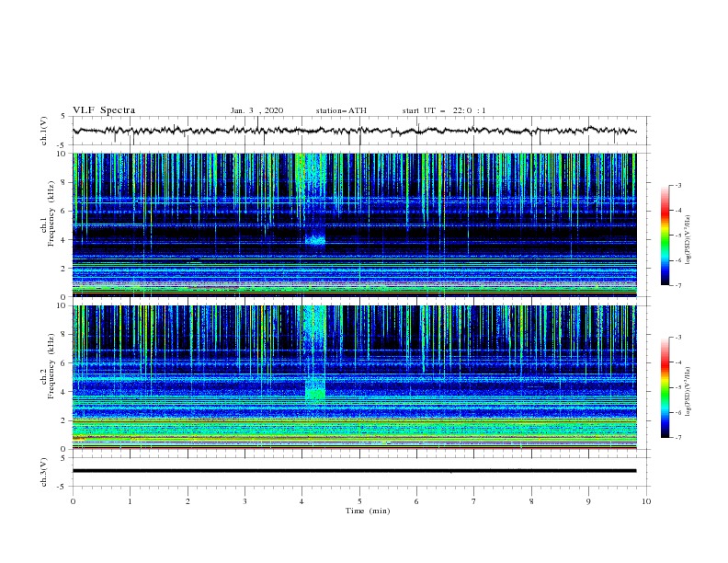The width and height of the screenshot is (728, 563).
Task: Click the time axis tick label "10"
Action: [646, 501]
